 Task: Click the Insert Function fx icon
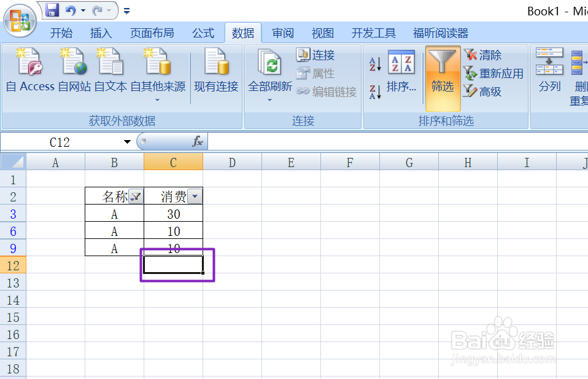pyautogui.click(x=197, y=141)
